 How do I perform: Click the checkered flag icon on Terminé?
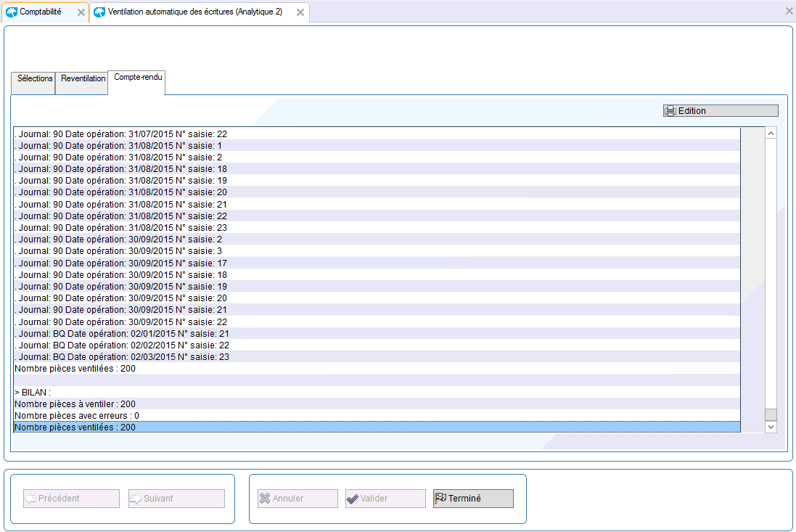click(440, 498)
